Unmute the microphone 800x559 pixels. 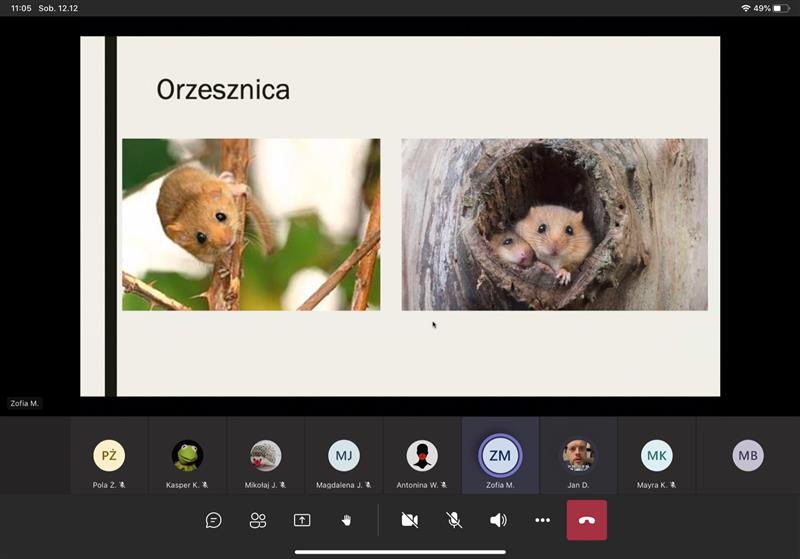[x=454, y=520]
